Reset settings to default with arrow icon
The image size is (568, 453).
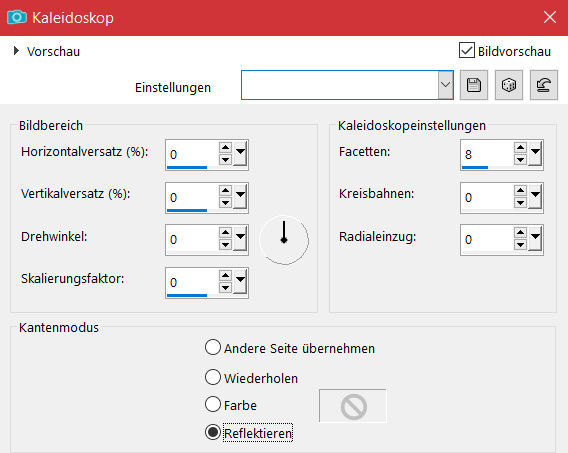point(544,85)
